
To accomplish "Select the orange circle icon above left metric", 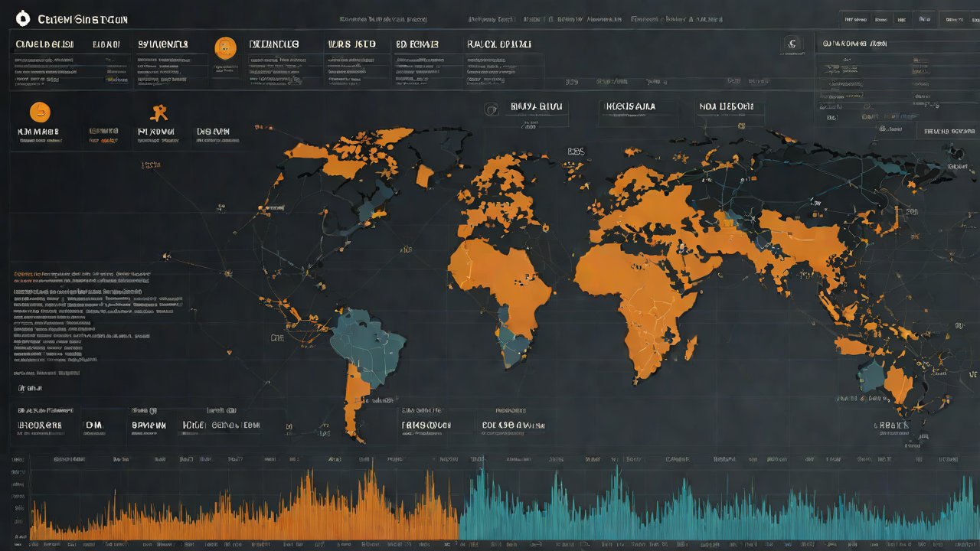I will (x=40, y=112).
